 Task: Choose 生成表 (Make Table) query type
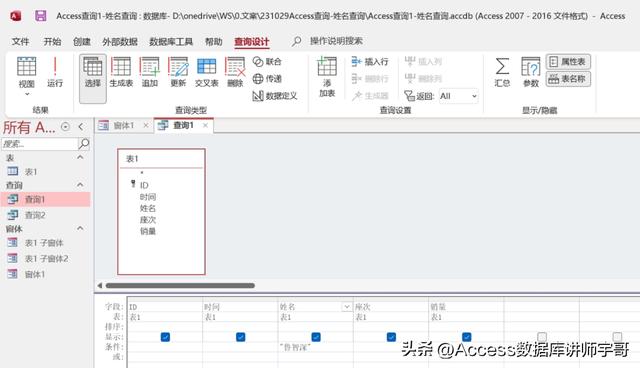pos(121,72)
